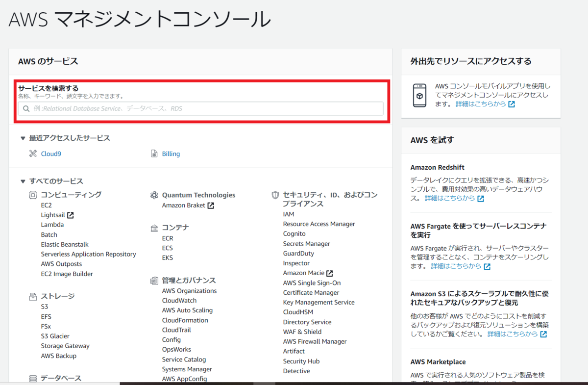The width and height of the screenshot is (588, 385).
Task: Open Amazon Braket
Action: 184,205
